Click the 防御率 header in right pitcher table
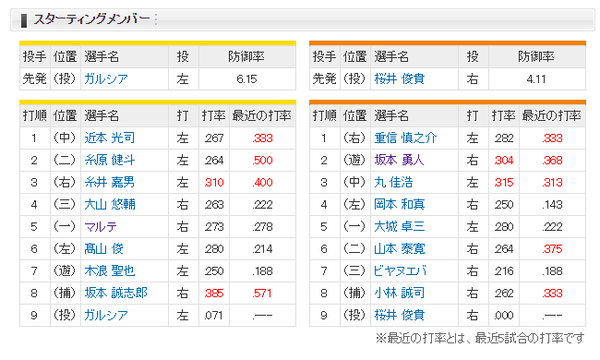Screen dimensions: 600x360 (536, 57)
